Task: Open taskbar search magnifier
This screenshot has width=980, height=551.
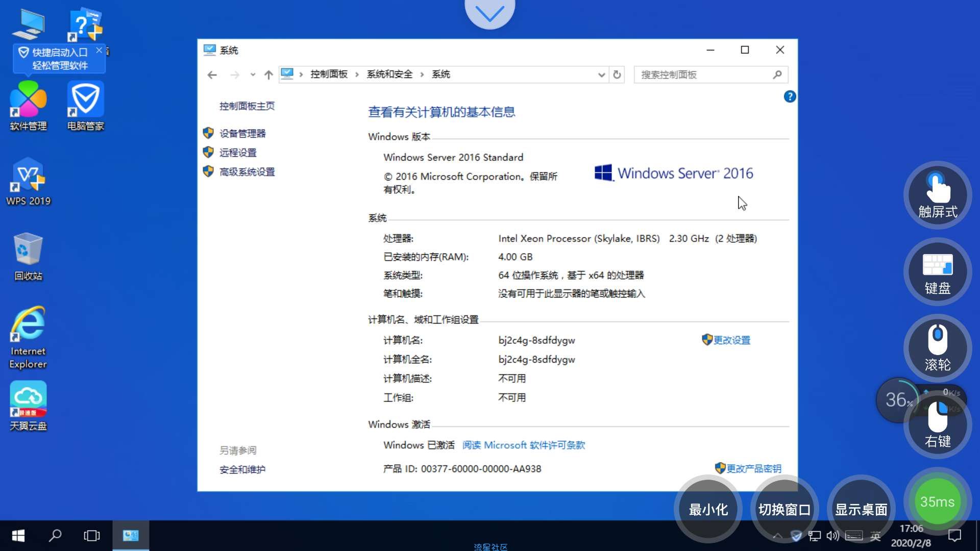Action: coord(55,536)
